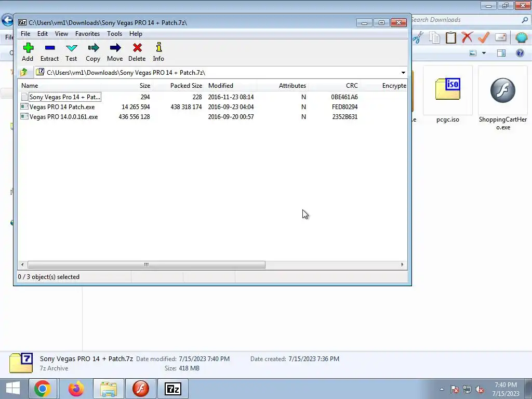Click the left scroll arrow of file list
The width and height of the screenshot is (532, 399).
click(22, 264)
